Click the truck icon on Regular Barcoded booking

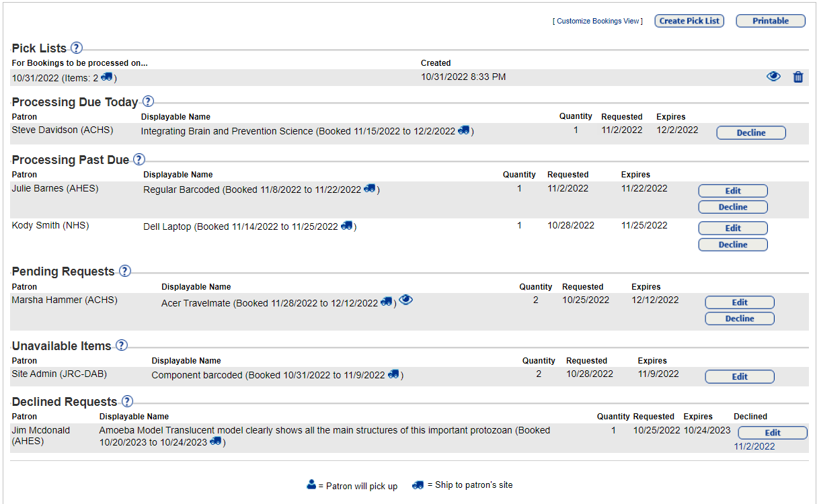(x=369, y=189)
